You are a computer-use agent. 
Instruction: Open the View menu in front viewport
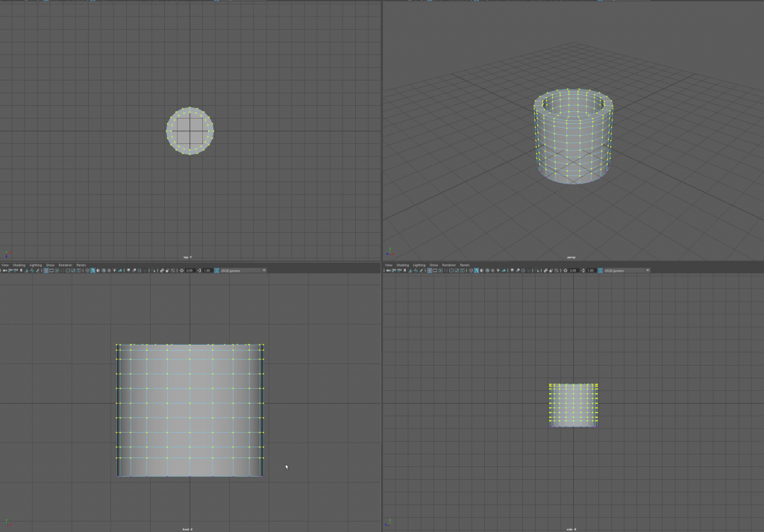(x=4, y=265)
